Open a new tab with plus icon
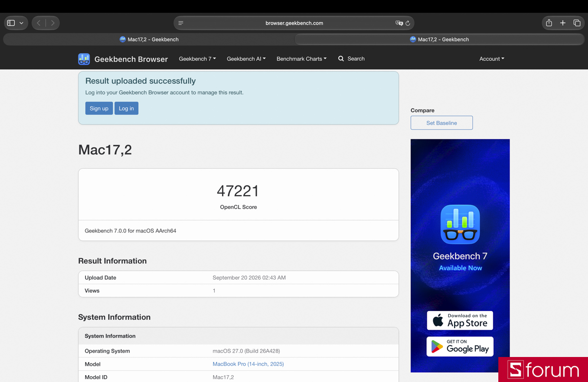This screenshot has height=382, width=588. tap(563, 23)
